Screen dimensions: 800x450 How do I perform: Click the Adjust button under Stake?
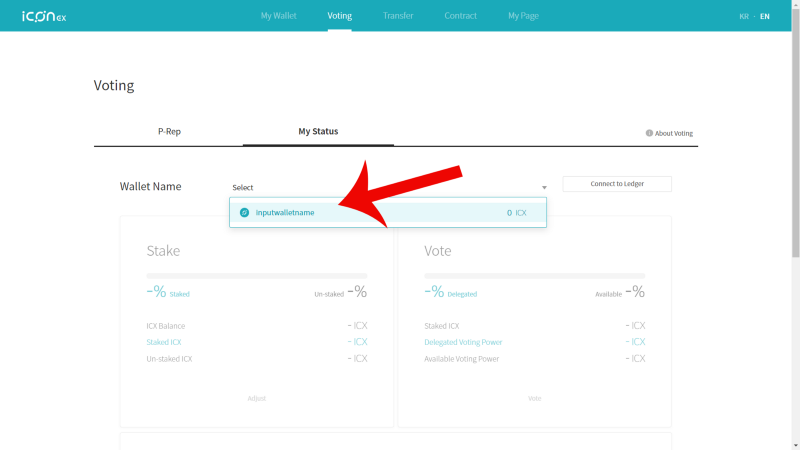(257, 398)
